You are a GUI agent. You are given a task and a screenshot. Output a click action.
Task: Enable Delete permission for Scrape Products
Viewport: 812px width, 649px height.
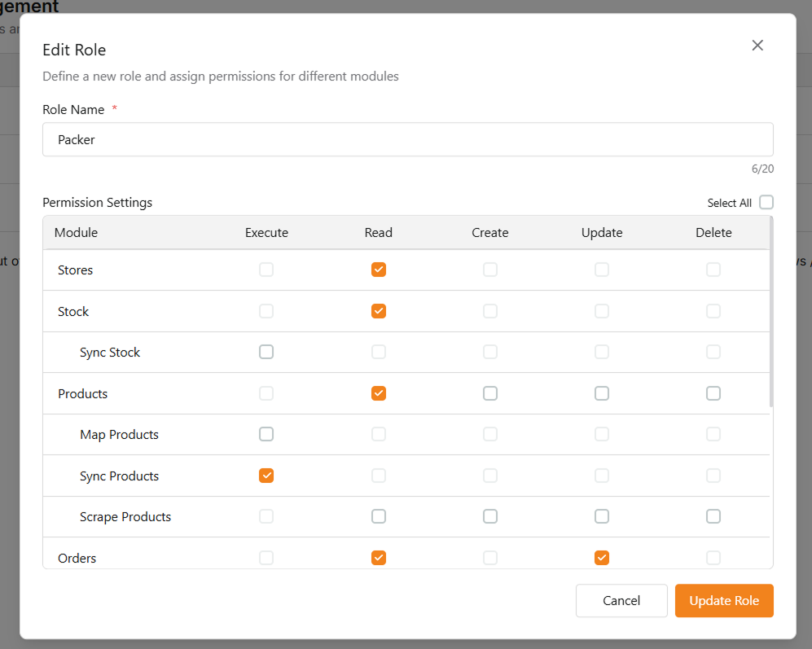(713, 516)
